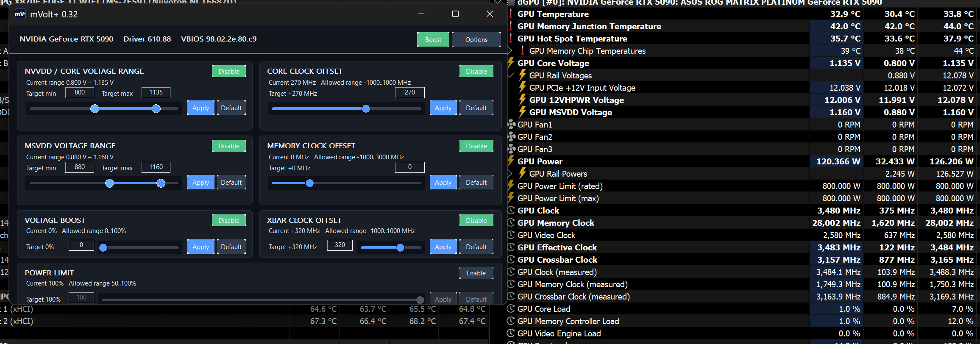Click the Driver 610.88 label
This screenshot has height=344, width=980.
147,39
